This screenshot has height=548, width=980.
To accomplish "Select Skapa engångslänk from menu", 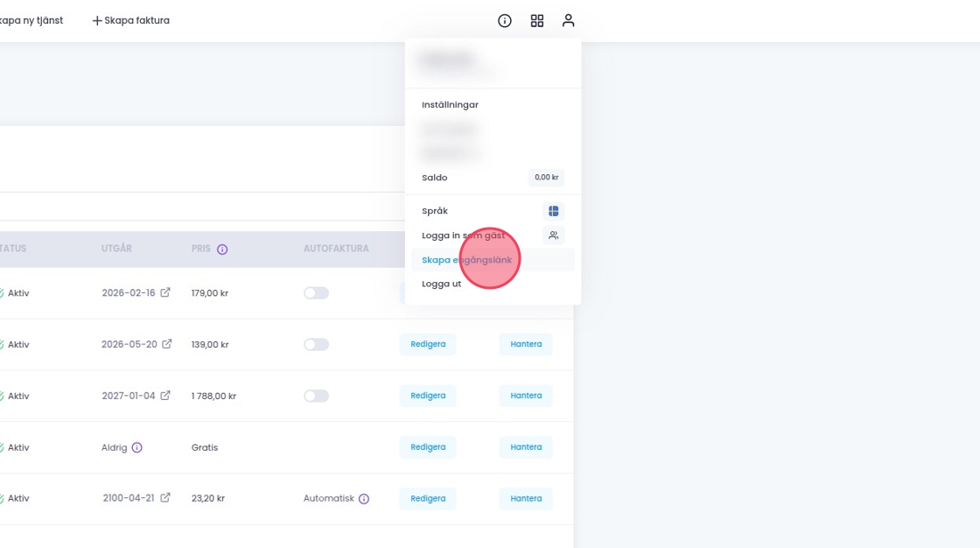I will pyautogui.click(x=466, y=260).
